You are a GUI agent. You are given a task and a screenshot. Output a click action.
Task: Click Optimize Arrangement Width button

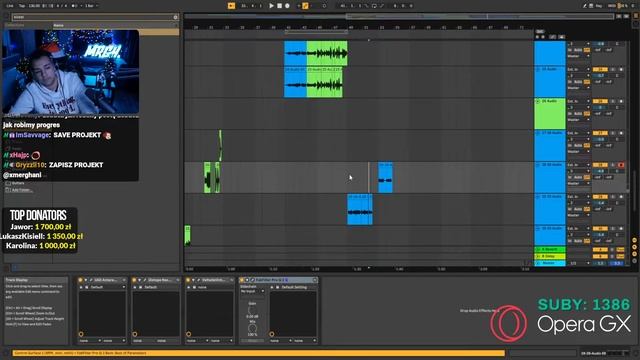point(626,16)
